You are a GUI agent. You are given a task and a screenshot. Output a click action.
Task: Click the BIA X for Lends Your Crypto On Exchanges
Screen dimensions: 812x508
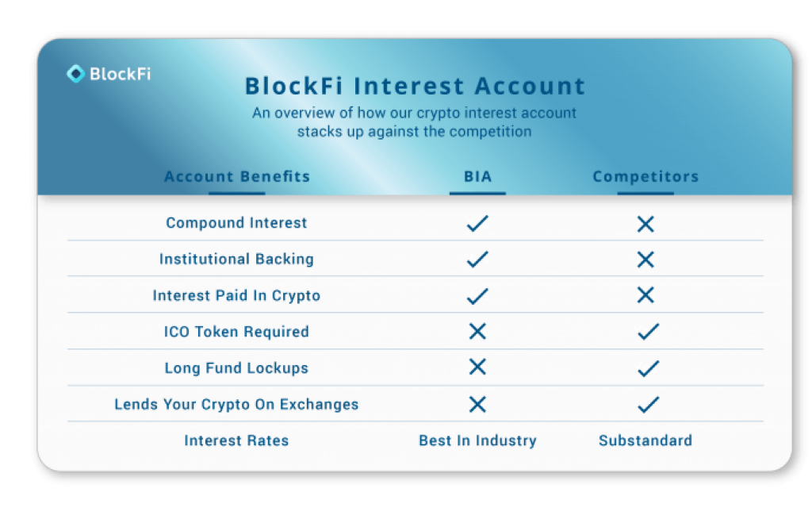coord(477,404)
